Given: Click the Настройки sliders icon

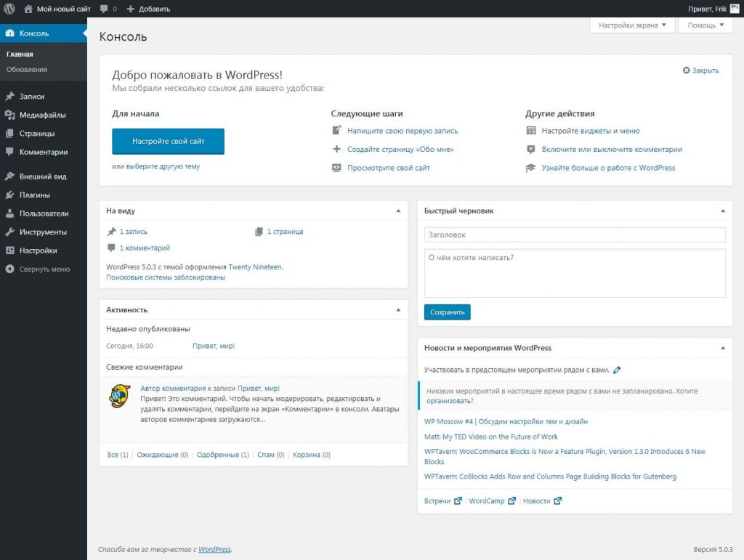Looking at the screenshot, I should click(x=9, y=251).
